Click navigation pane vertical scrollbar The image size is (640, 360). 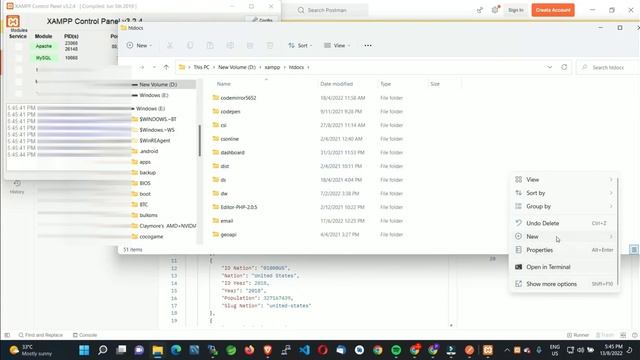pyautogui.click(x=200, y=140)
